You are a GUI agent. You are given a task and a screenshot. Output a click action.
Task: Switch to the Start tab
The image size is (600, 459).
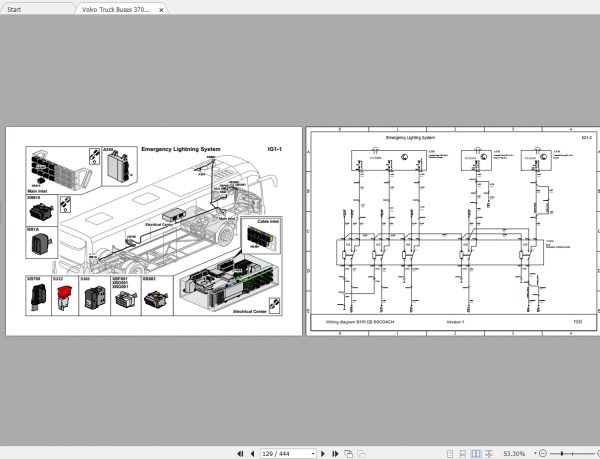pos(36,9)
